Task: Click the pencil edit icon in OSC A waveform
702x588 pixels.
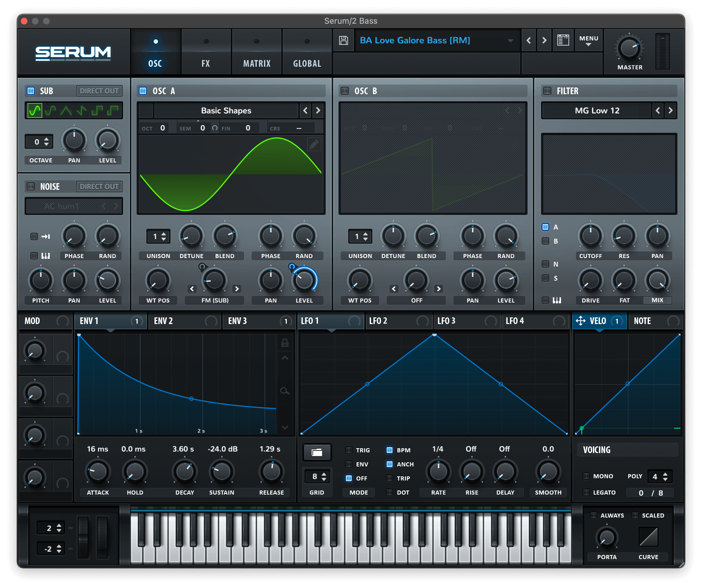Action: (x=314, y=144)
